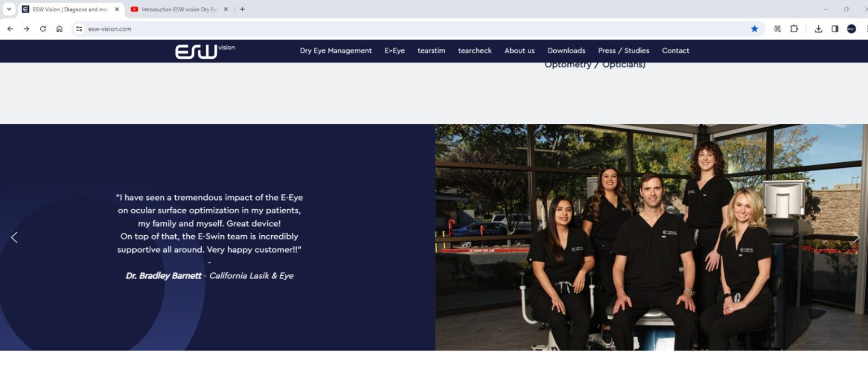Open the tearcheck menu item

coord(475,51)
